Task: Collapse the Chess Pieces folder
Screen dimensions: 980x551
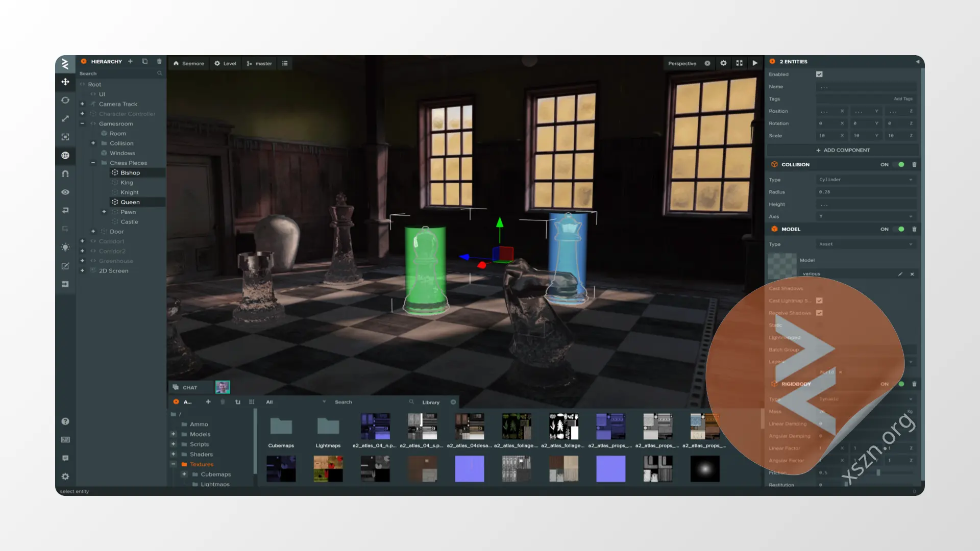Action: coord(93,163)
